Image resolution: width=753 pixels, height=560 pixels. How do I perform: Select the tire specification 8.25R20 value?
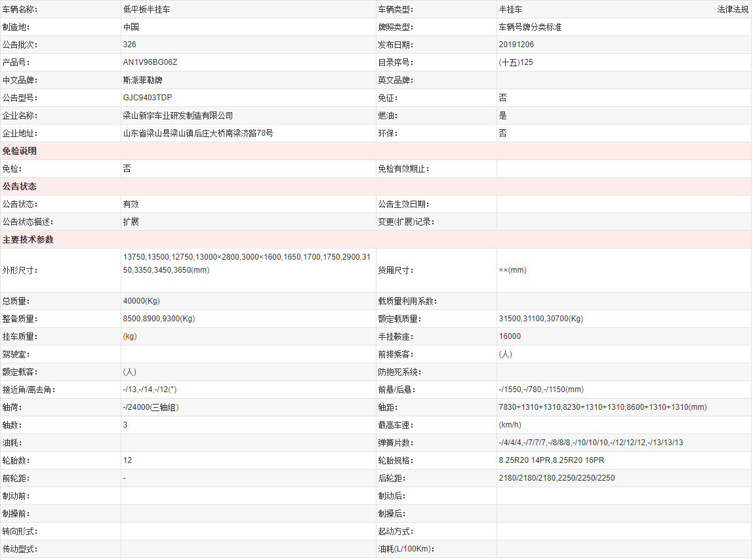pyautogui.click(x=551, y=460)
